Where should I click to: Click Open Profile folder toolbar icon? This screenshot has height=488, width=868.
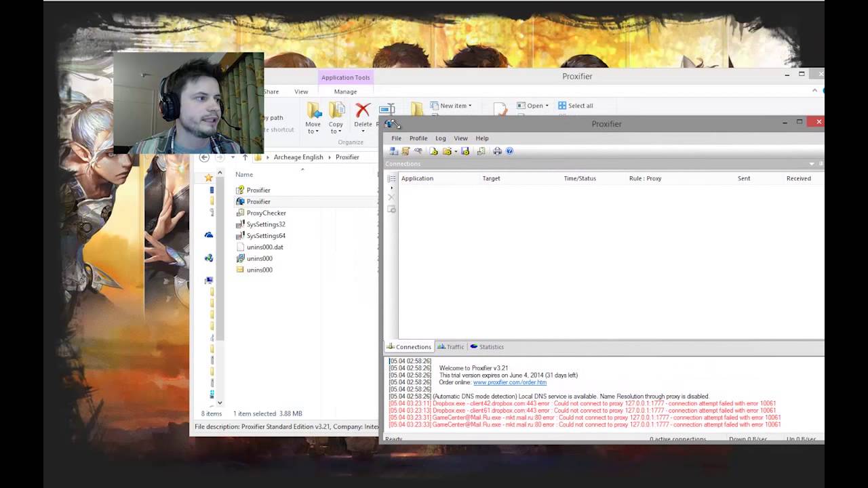pyautogui.click(x=447, y=151)
